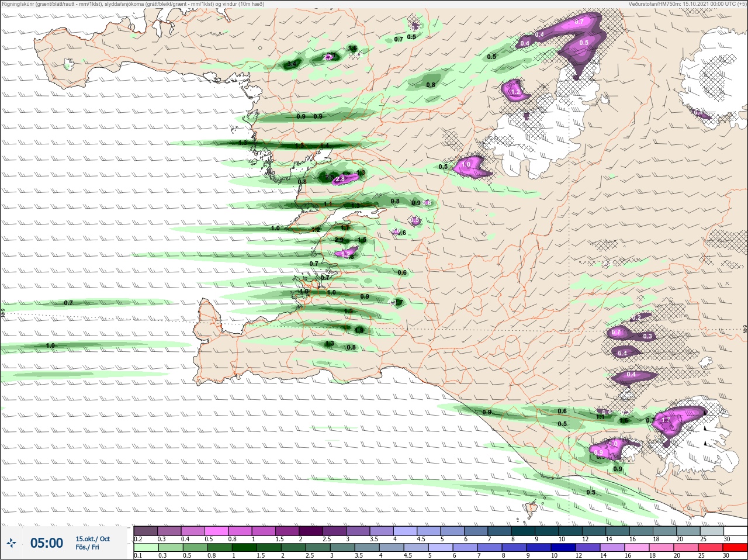Viewport: 748px width, 560px height.
Task: Select the palest green legend swatch at 0.1
Action: (146, 548)
